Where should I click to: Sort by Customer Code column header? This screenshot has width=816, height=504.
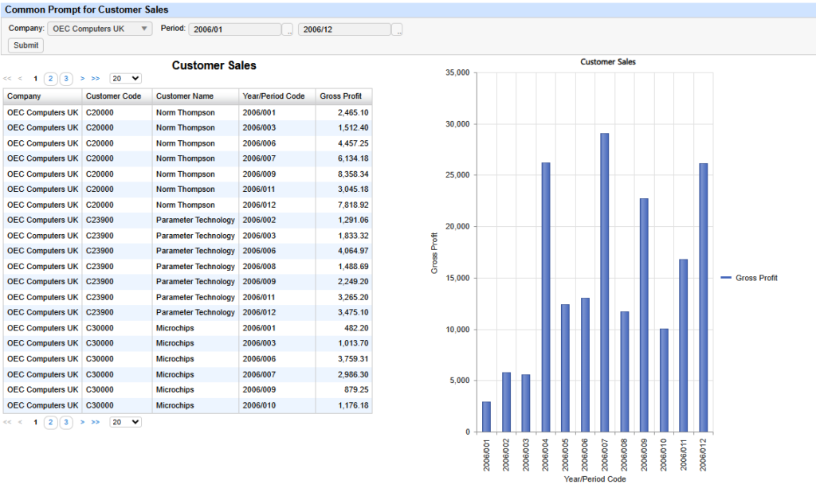click(x=117, y=96)
